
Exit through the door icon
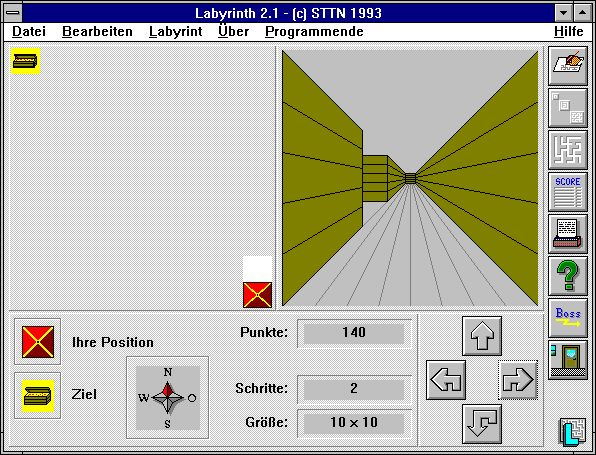coord(567,360)
